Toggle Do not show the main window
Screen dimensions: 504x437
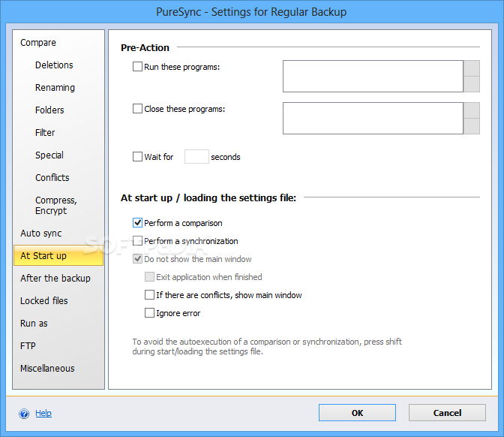click(137, 259)
